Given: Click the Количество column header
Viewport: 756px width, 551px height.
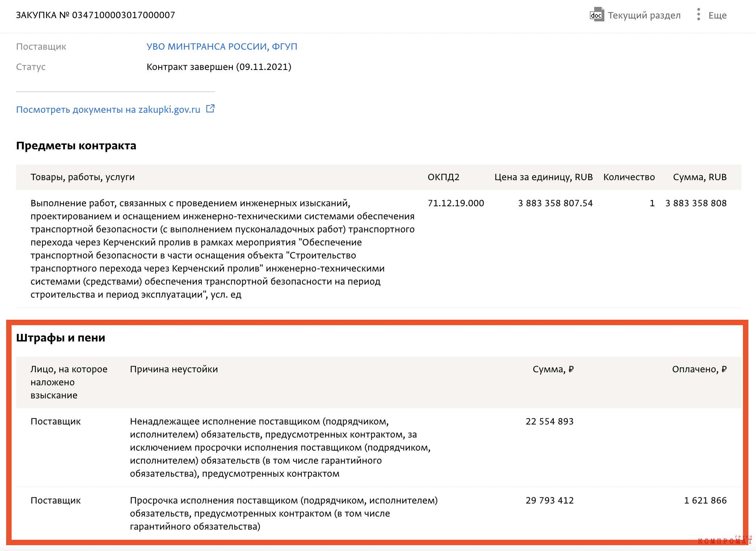Looking at the screenshot, I should pos(629,177).
